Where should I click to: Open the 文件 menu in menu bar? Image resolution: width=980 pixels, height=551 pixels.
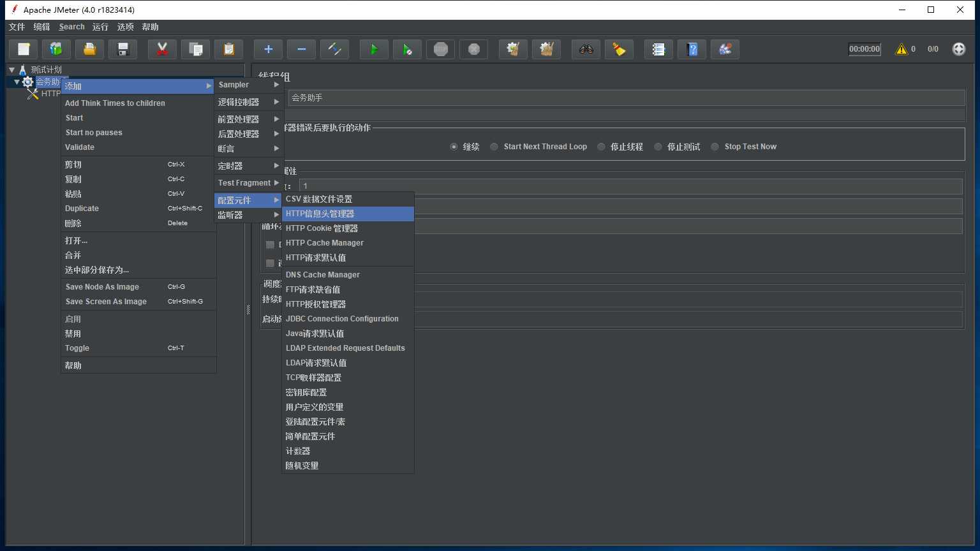tap(17, 27)
